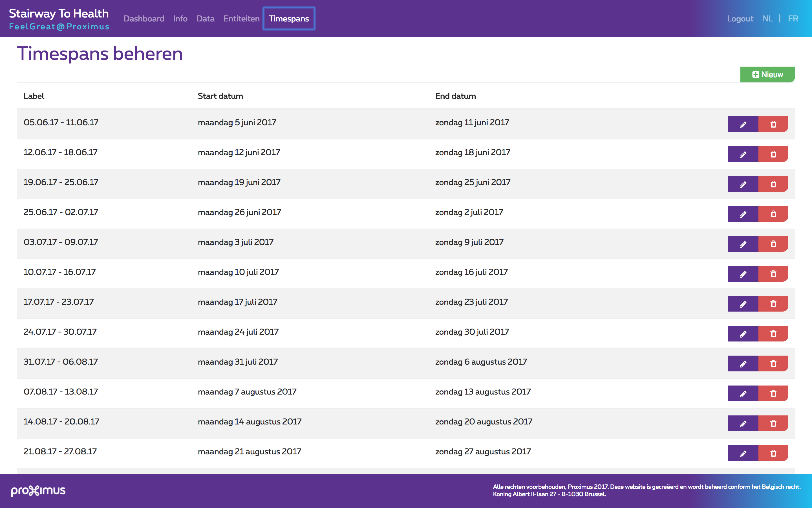Select start date maandag 3 juli 2017
Screen dimensions: 812x508
pos(235,242)
